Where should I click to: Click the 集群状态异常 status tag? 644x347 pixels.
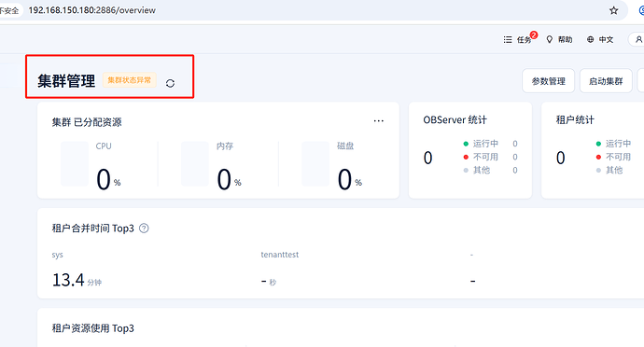[130, 80]
